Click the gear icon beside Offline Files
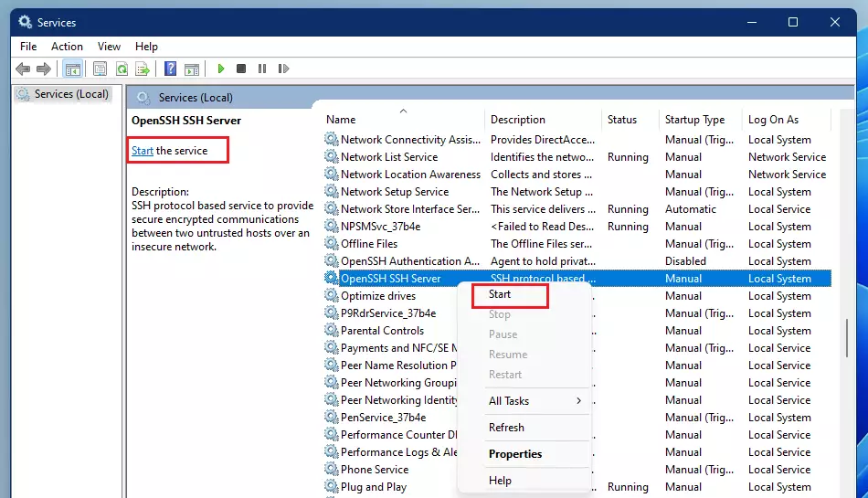The width and height of the screenshot is (868, 498). coord(331,243)
